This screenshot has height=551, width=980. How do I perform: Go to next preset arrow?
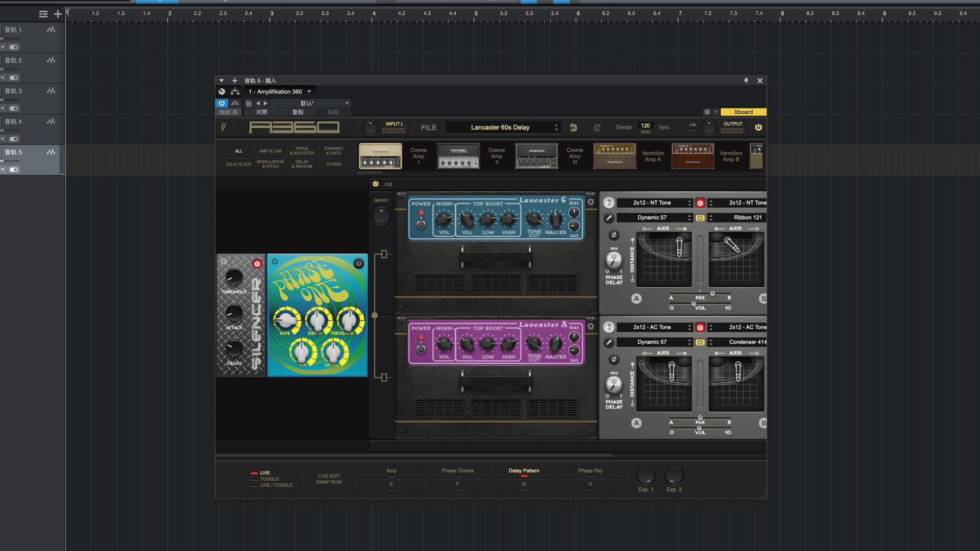265,104
